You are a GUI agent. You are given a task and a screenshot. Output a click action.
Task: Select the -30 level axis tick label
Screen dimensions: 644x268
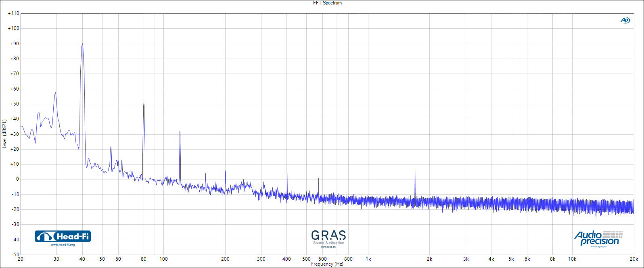[x=15, y=225]
